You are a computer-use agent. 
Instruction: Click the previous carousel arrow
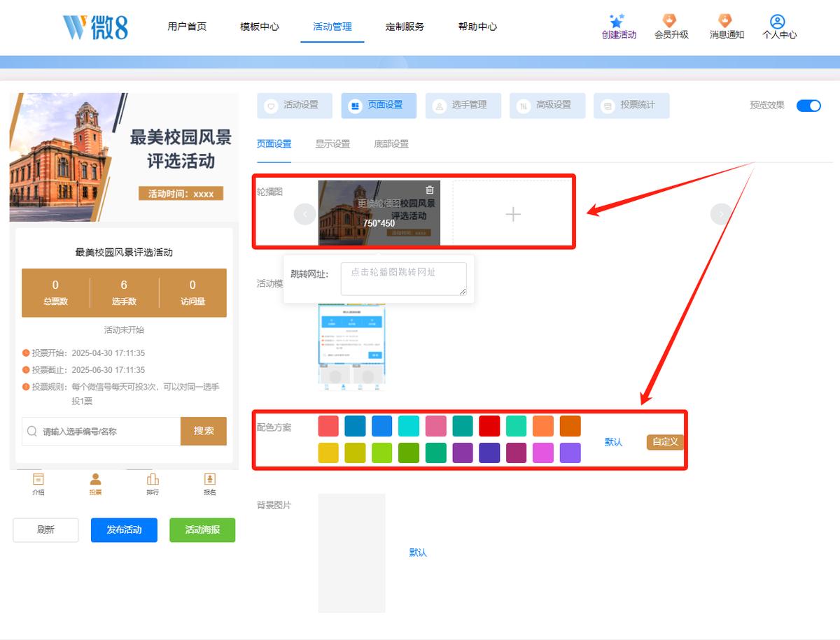point(305,214)
